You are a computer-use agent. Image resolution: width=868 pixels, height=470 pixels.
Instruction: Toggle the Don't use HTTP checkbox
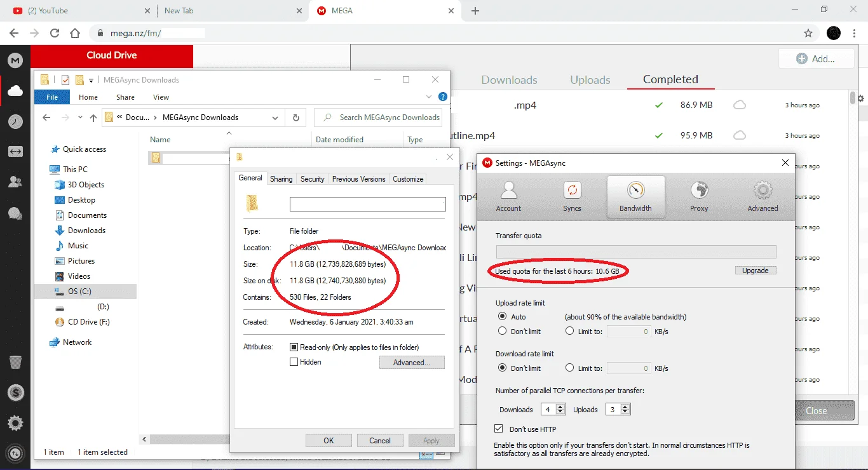(x=499, y=429)
